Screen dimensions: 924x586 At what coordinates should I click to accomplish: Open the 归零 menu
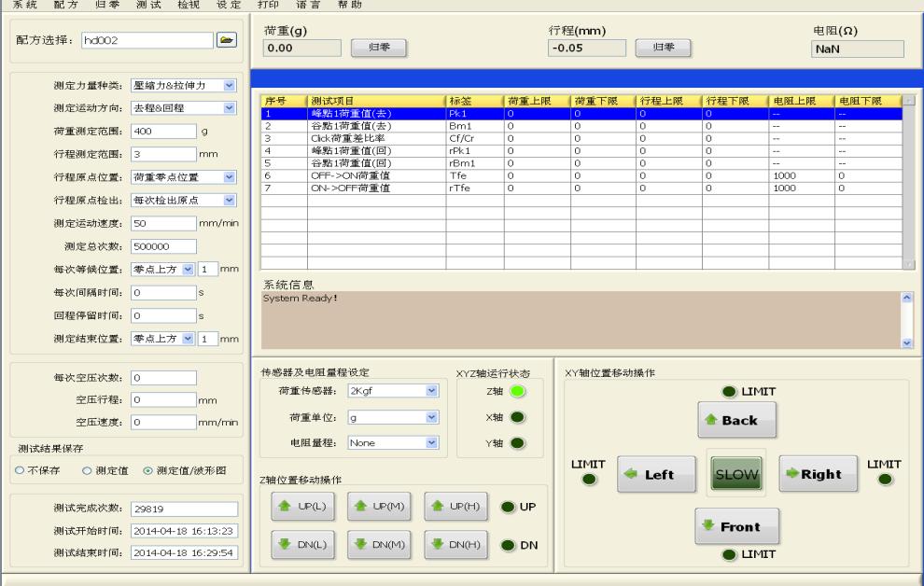[x=107, y=4]
